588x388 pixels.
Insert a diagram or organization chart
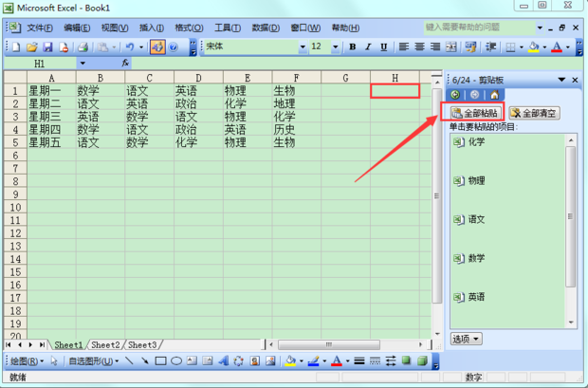tap(238, 361)
